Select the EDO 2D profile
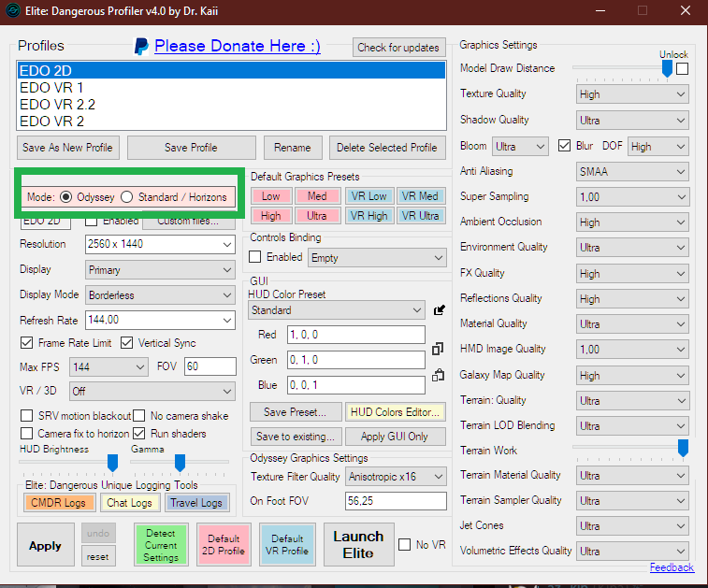708x588 pixels. point(231,71)
